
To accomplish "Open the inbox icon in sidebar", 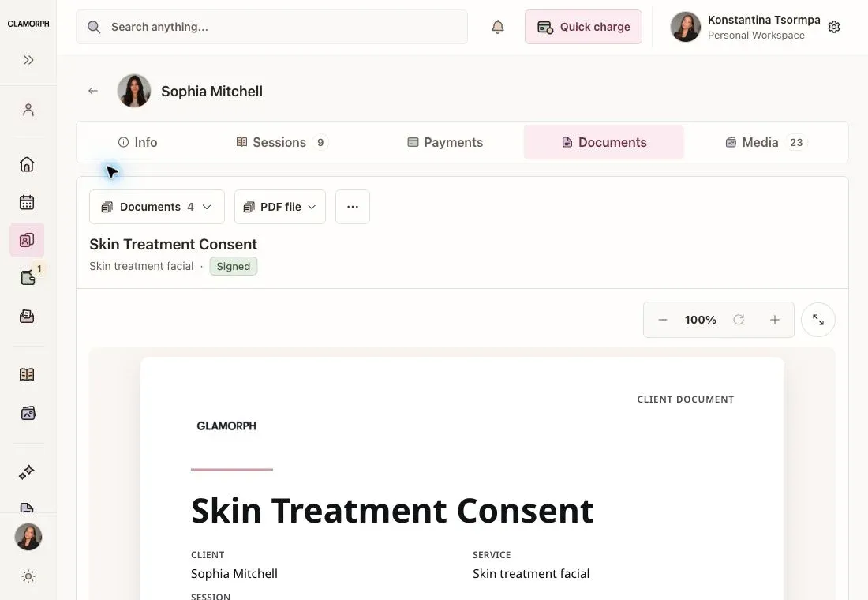I will 27,317.
